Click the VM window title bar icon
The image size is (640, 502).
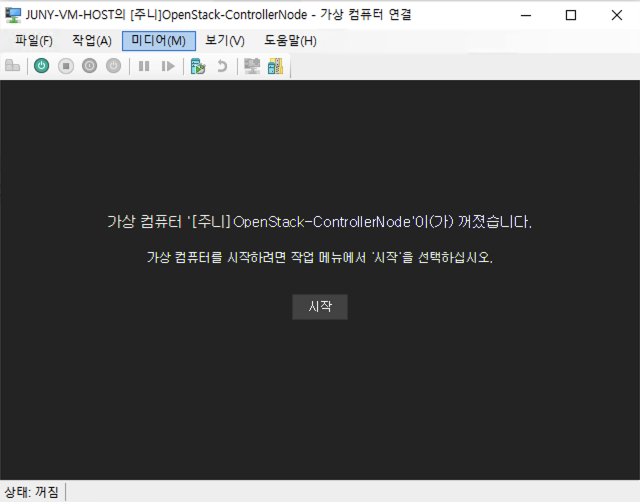pyautogui.click(x=13, y=15)
